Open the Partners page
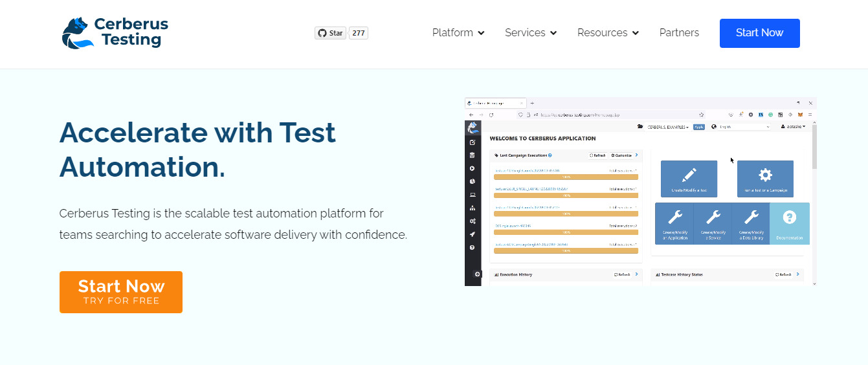The image size is (868, 365). point(679,33)
